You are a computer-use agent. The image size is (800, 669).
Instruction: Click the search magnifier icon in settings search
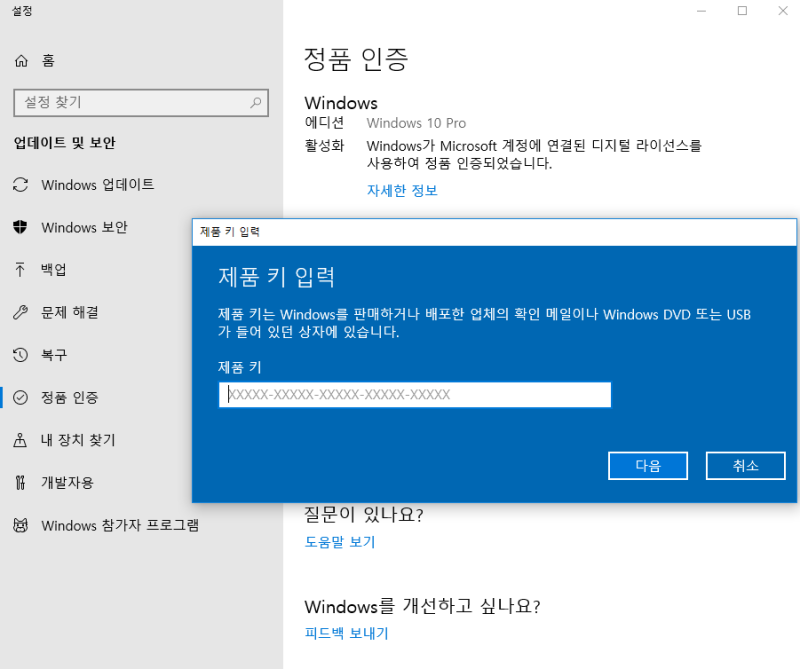[x=256, y=103]
